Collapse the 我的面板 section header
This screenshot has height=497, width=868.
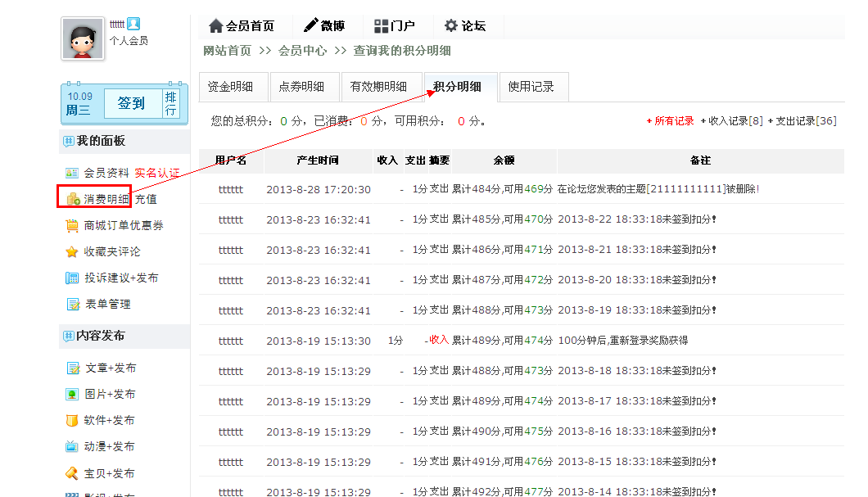click(68, 142)
